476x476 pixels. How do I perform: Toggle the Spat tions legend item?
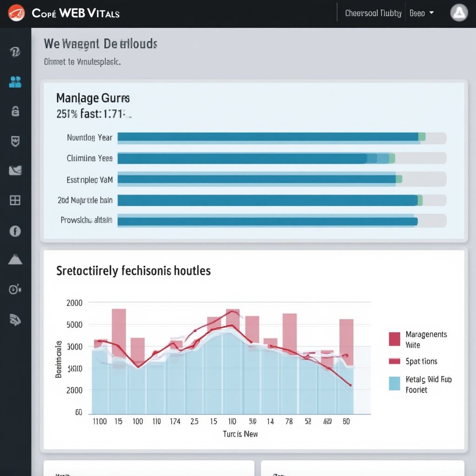click(394, 361)
